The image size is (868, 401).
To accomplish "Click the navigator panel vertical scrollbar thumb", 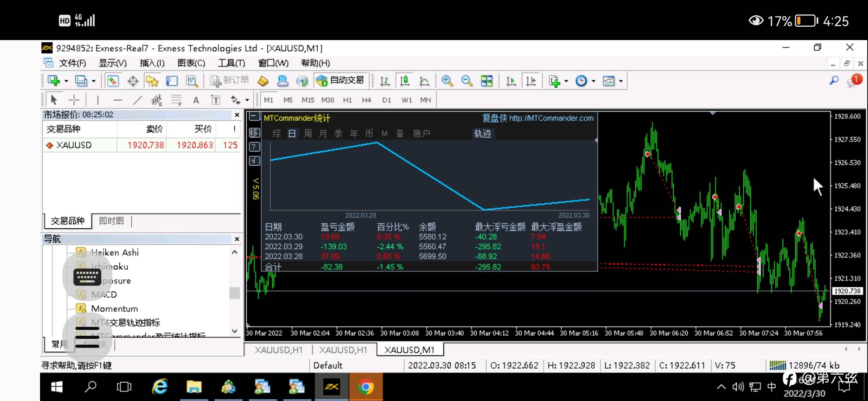I will (x=234, y=293).
